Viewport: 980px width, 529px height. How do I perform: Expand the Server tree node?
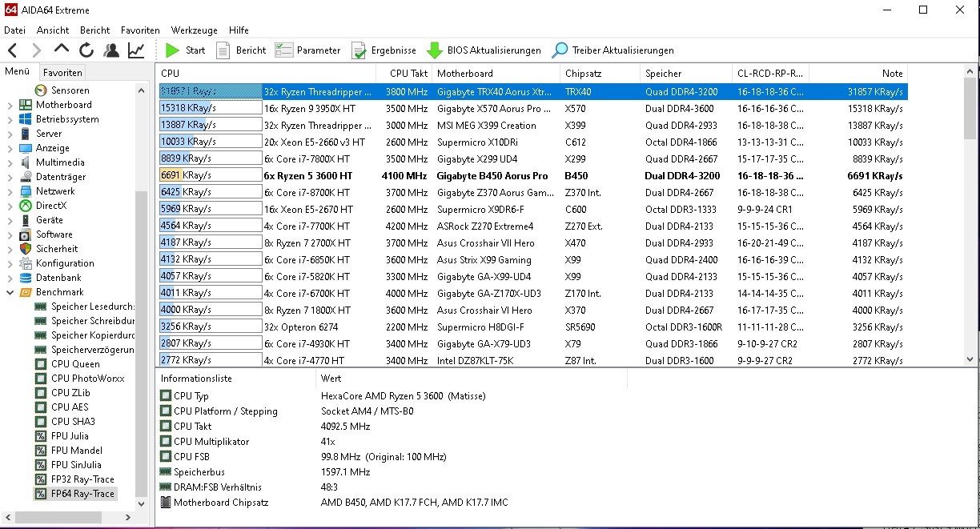coord(10,134)
